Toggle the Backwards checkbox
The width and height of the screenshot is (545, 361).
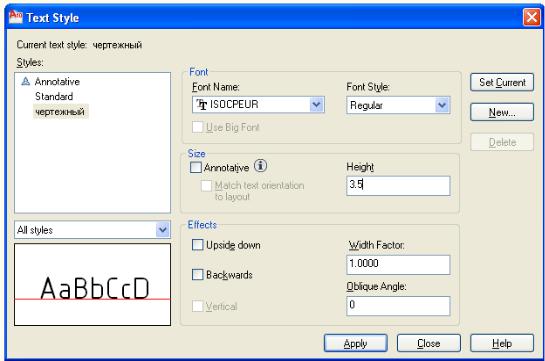(197, 274)
